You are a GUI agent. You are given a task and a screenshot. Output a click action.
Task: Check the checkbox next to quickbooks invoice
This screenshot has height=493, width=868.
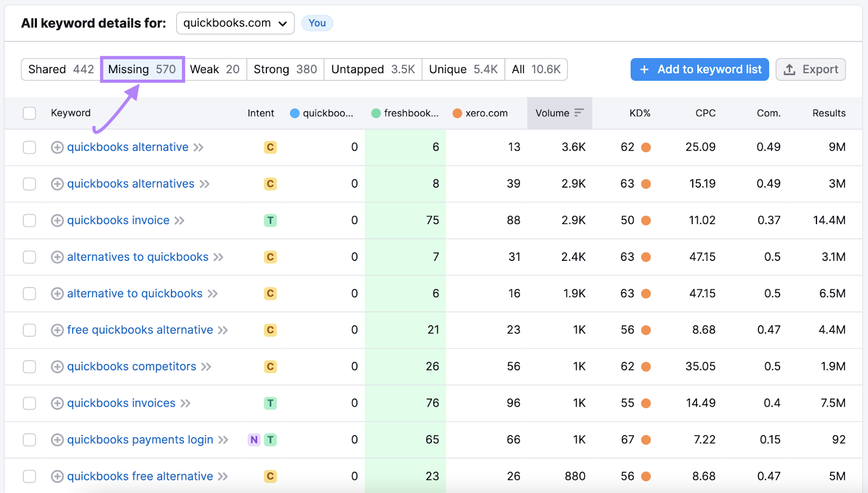[29, 220]
